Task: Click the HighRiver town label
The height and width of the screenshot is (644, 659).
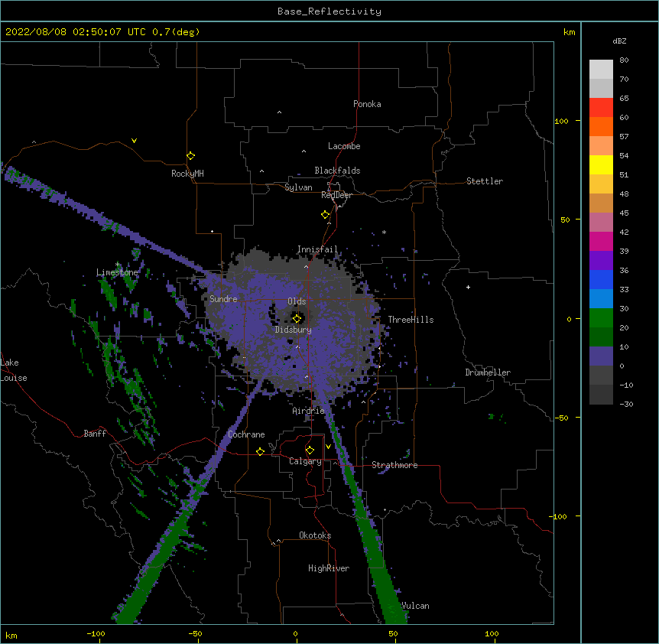Action: point(329,568)
